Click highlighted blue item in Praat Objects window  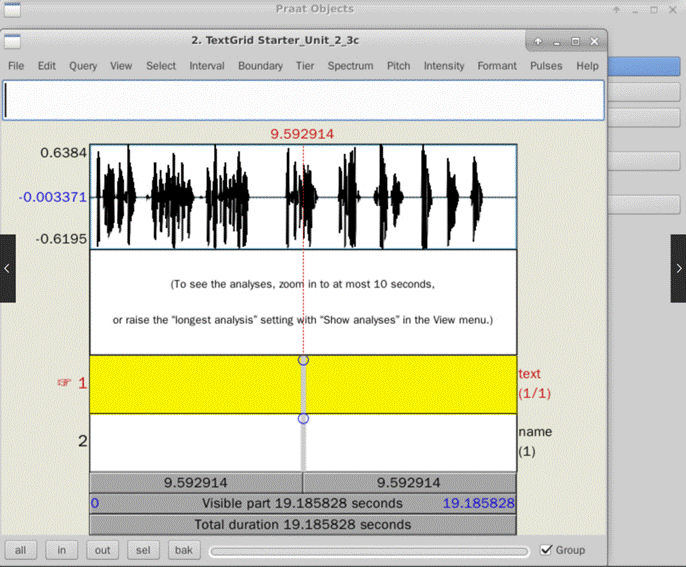tap(644, 67)
